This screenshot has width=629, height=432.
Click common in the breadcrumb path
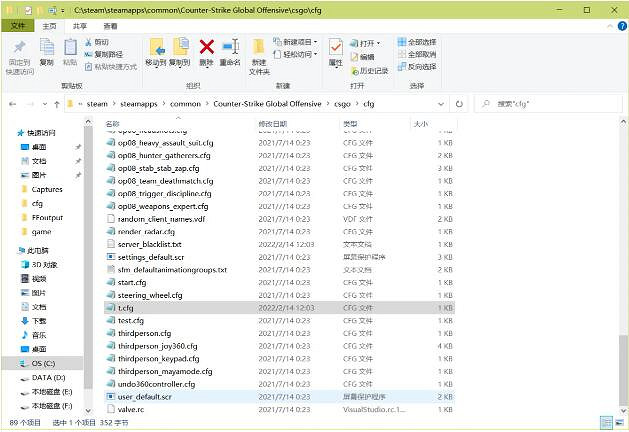click(x=185, y=104)
